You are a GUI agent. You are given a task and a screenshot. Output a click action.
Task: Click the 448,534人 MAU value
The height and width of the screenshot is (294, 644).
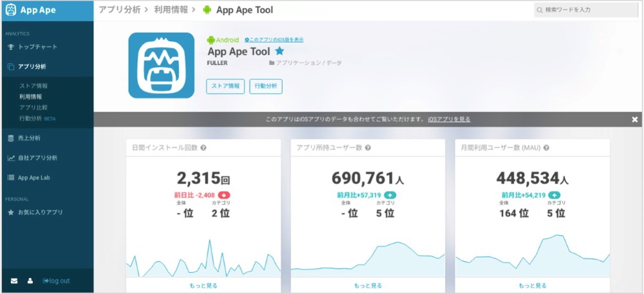pyautogui.click(x=533, y=178)
